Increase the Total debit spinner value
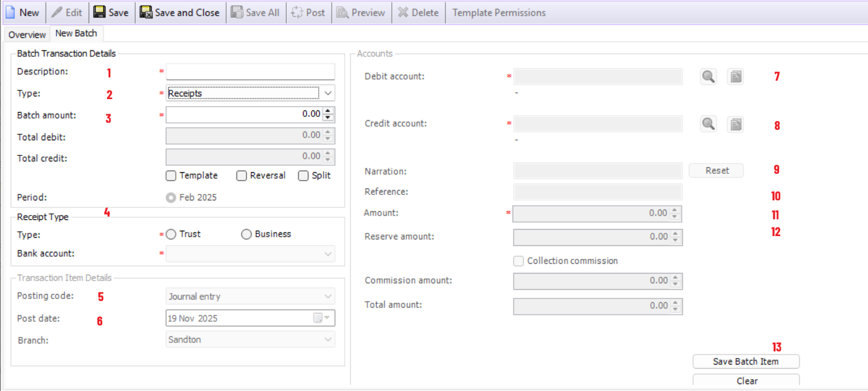 [x=328, y=132]
